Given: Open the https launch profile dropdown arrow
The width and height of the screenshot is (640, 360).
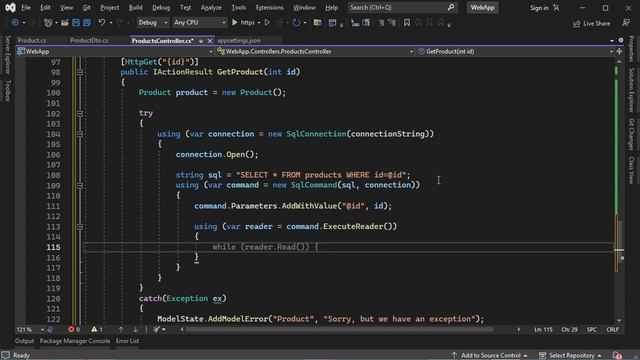Looking at the screenshot, I should pyautogui.click(x=259, y=23).
